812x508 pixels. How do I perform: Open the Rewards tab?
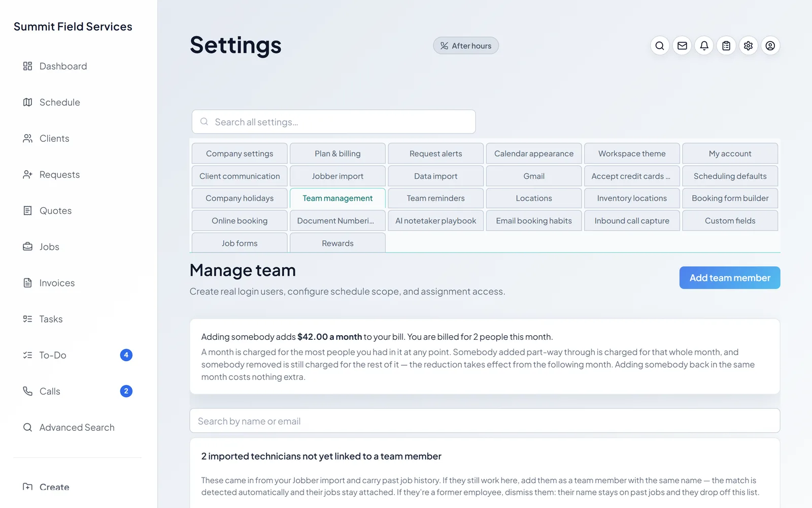(x=337, y=243)
